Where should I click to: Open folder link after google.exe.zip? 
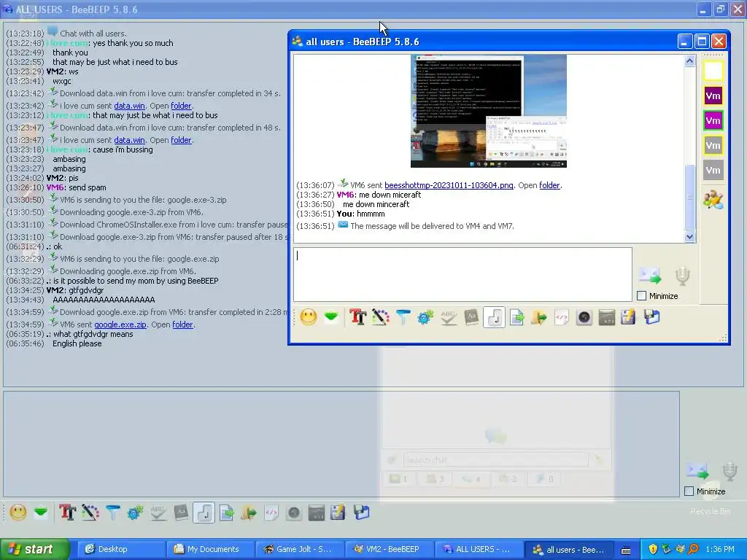[182, 324]
